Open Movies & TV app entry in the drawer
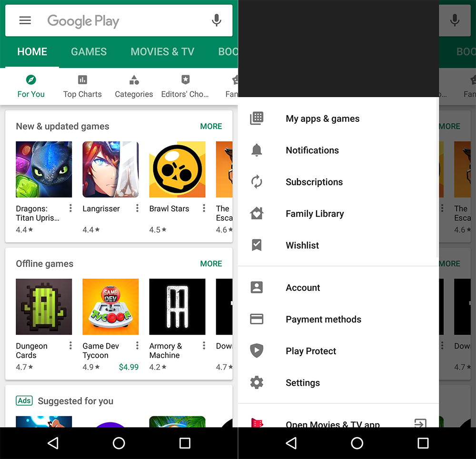The height and width of the screenshot is (459, 476). (x=338, y=419)
